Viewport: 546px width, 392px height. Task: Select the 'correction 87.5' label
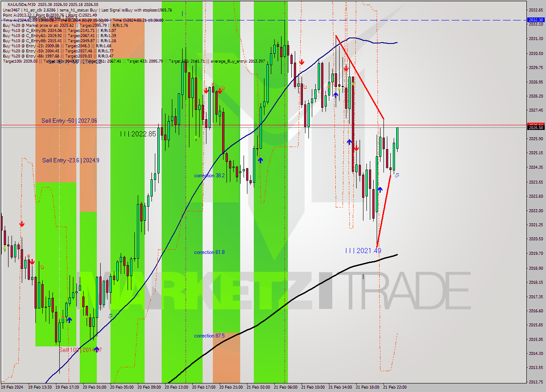(x=209, y=336)
